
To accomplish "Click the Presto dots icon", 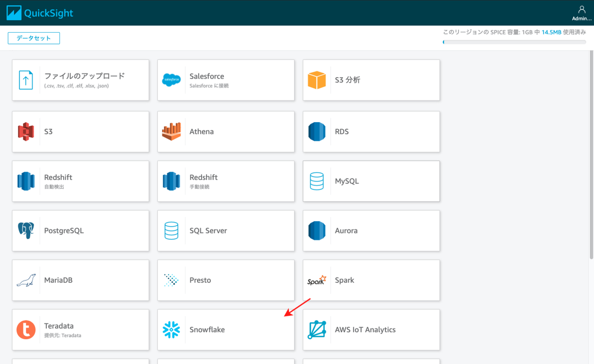I will coord(171,280).
